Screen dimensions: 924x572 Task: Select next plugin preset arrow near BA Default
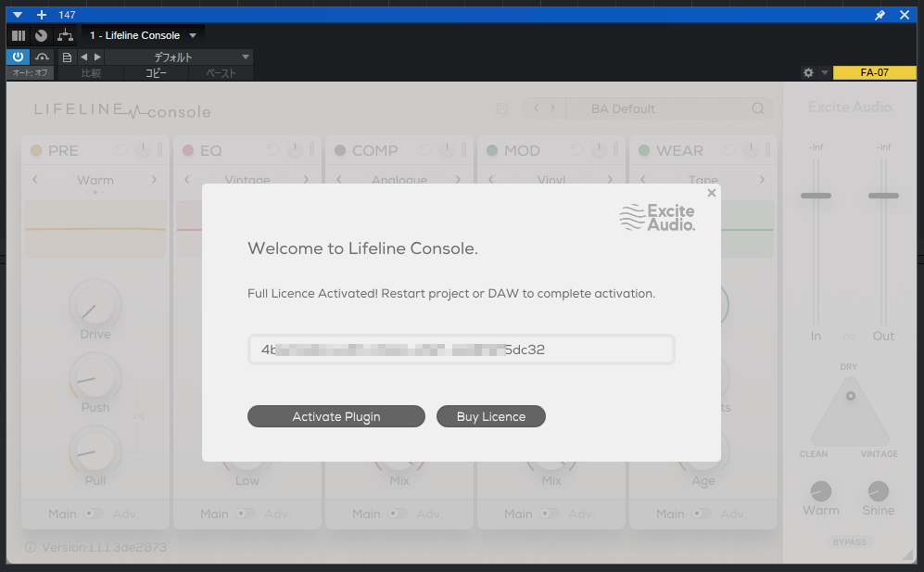point(552,108)
